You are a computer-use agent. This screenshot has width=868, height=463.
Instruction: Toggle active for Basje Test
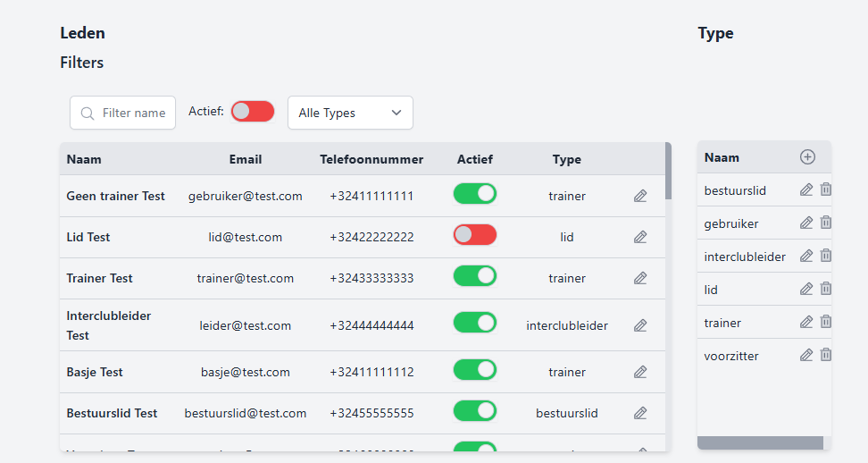point(475,370)
